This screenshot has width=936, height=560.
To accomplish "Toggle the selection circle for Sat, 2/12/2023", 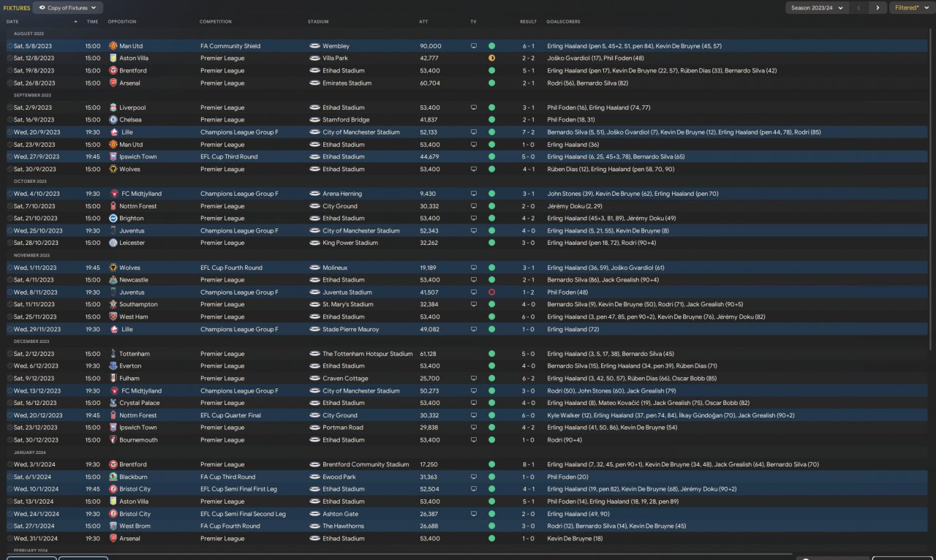I will pyautogui.click(x=10, y=354).
